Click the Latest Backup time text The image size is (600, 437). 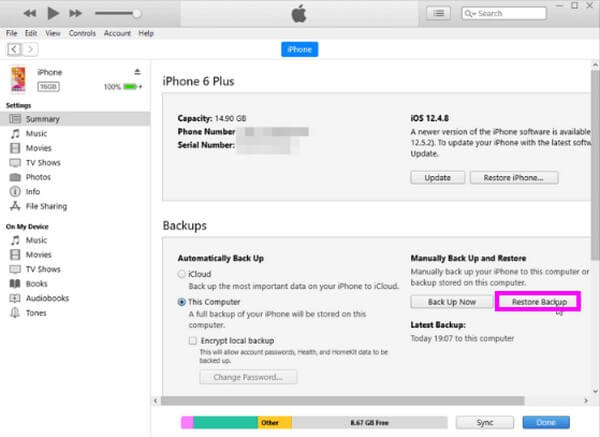(462, 339)
